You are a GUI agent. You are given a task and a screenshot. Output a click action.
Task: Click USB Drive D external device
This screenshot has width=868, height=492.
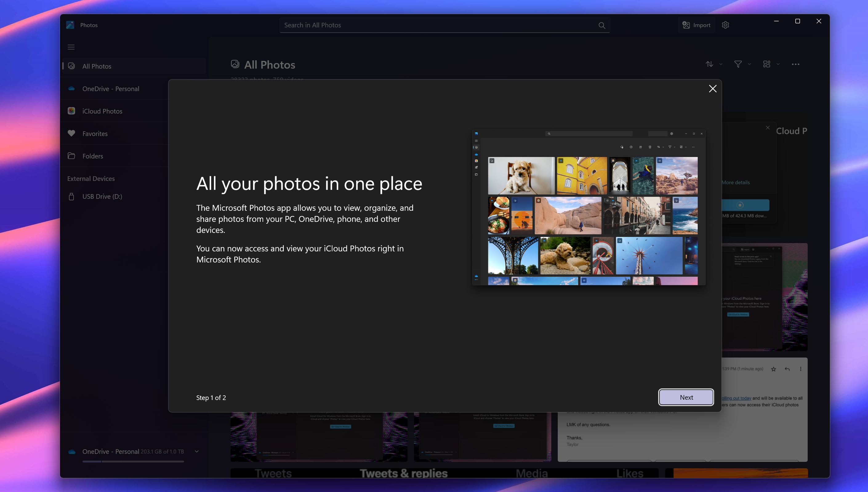102,196
